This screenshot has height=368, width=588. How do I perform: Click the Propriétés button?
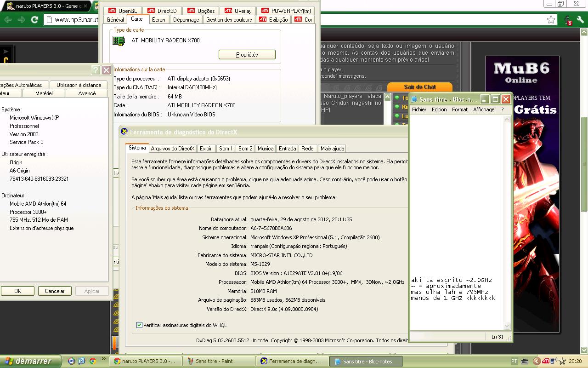click(247, 55)
